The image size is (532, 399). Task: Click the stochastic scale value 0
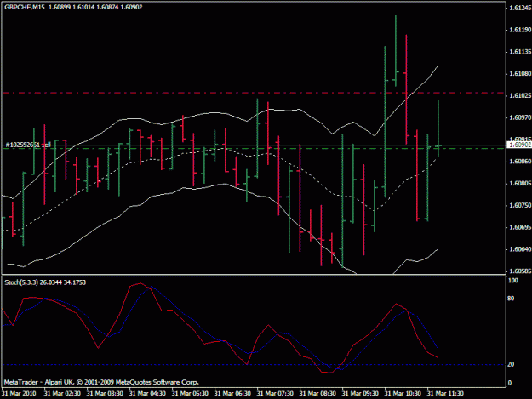(510, 383)
